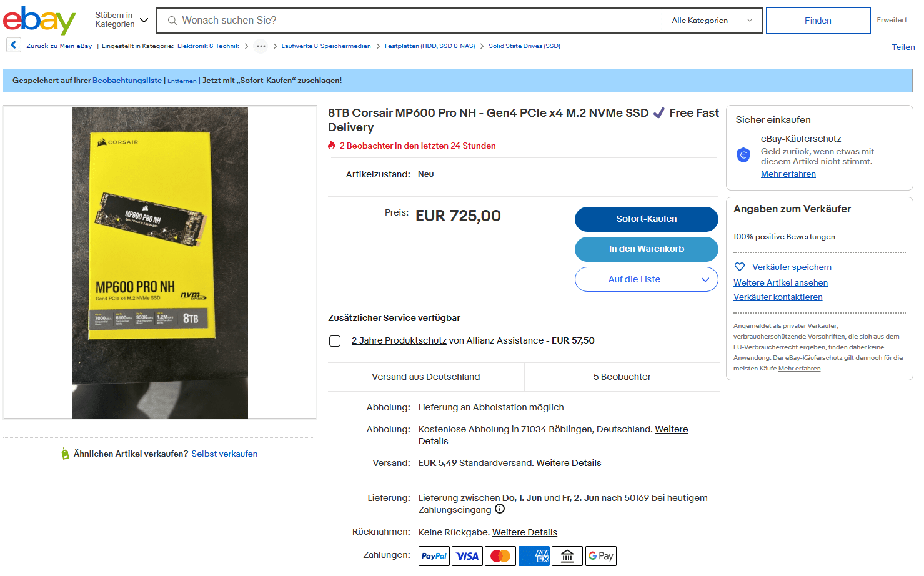This screenshot has height=576, width=924.
Task: Click the heart icon by Verkäufer speichern
Action: point(740,267)
